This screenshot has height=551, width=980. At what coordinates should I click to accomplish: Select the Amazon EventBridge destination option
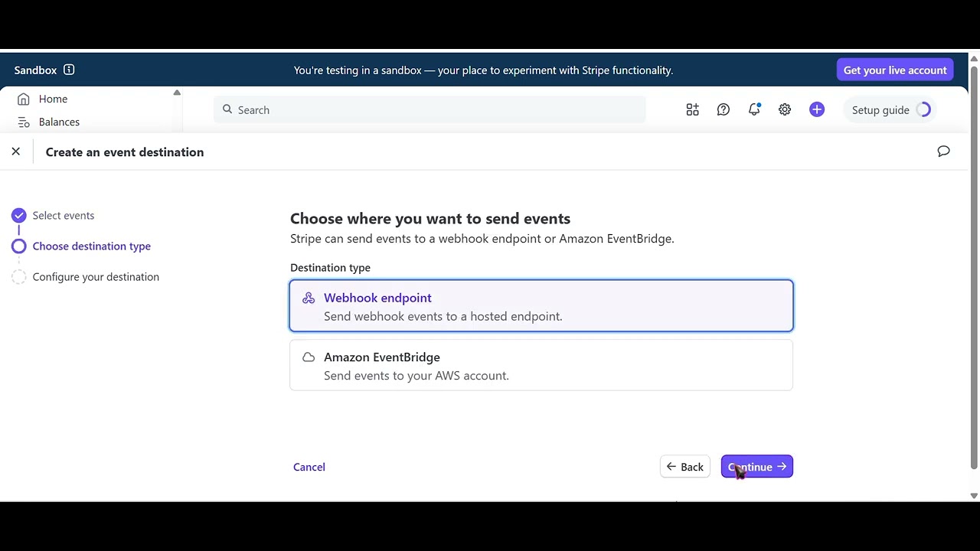pyautogui.click(x=541, y=366)
